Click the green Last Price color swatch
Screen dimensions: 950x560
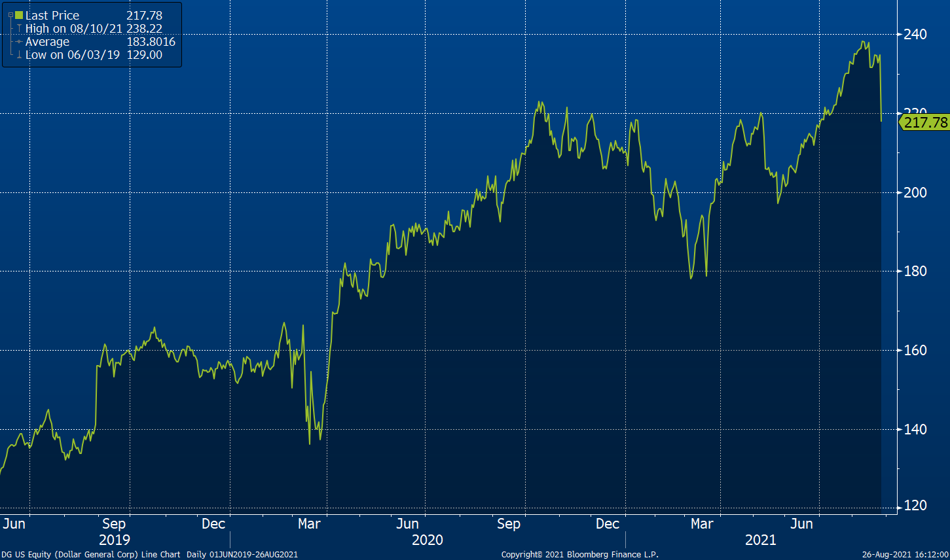coord(19,15)
